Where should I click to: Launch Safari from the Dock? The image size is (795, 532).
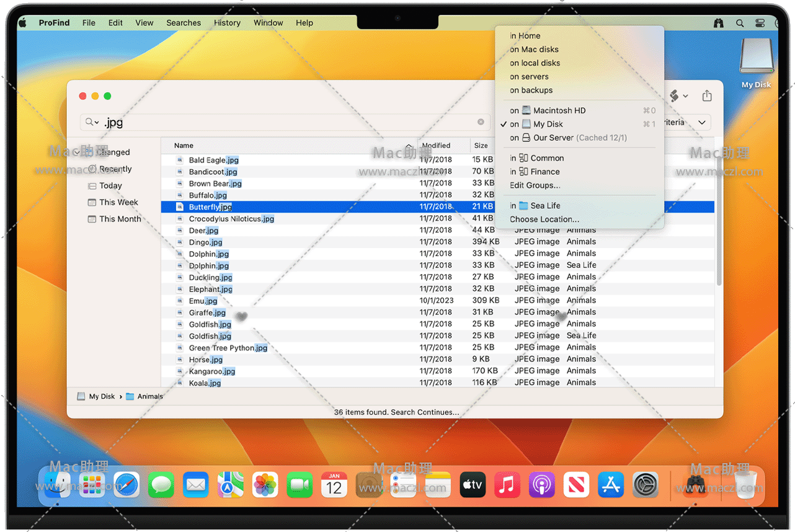point(127,484)
